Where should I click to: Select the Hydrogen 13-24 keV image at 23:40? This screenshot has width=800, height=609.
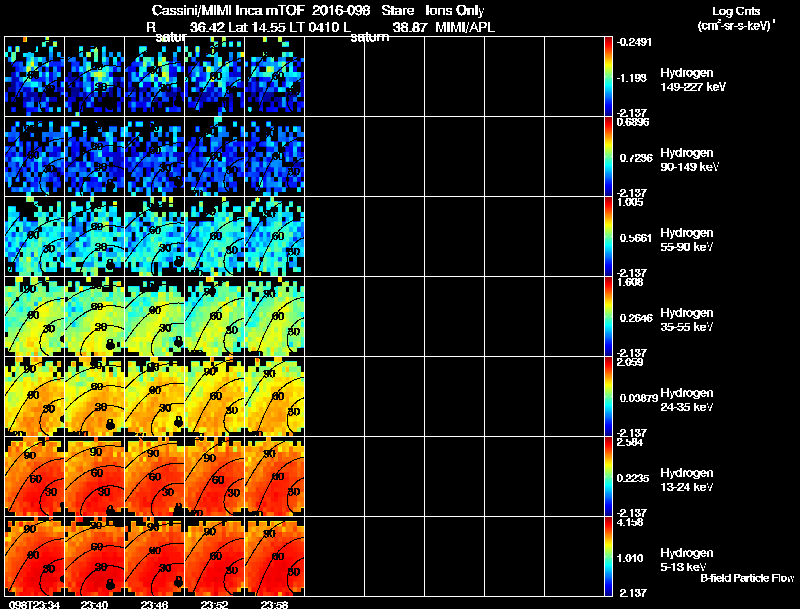click(95, 477)
